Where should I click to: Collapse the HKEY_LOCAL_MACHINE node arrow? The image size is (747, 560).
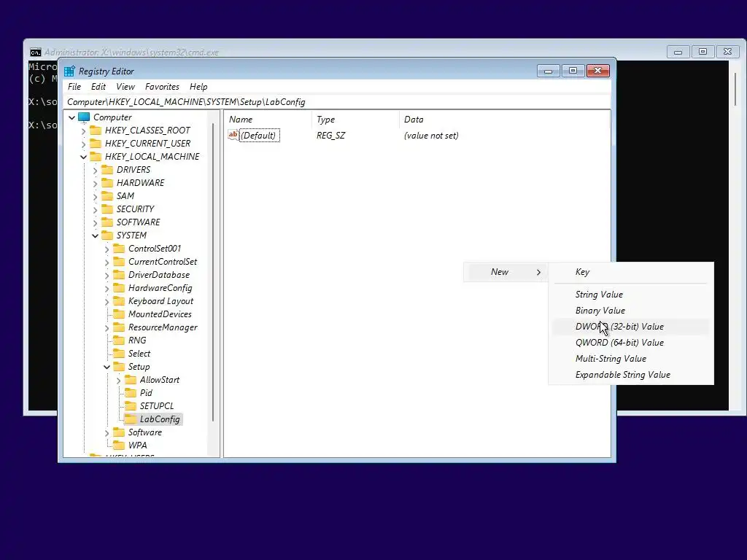(x=84, y=157)
